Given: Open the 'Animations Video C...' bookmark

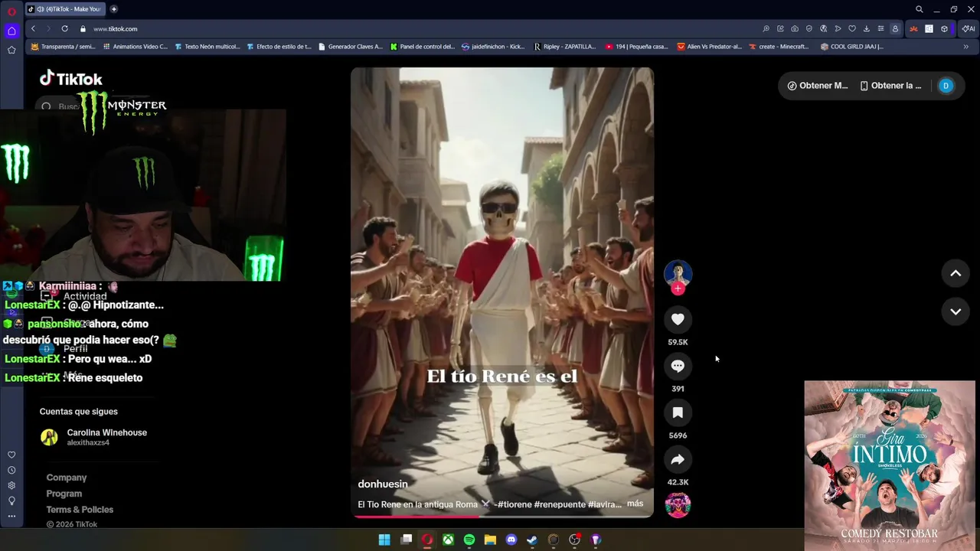Looking at the screenshot, I should [x=135, y=47].
